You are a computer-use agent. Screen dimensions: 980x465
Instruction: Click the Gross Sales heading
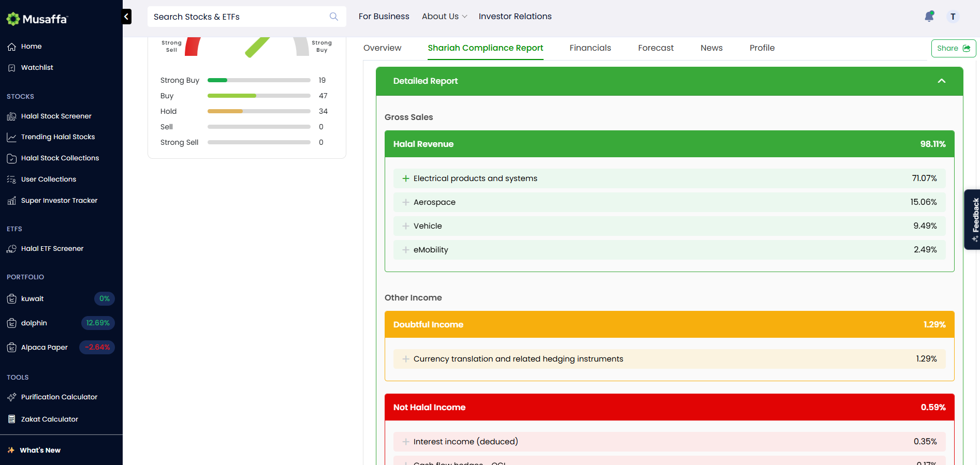pyautogui.click(x=408, y=117)
